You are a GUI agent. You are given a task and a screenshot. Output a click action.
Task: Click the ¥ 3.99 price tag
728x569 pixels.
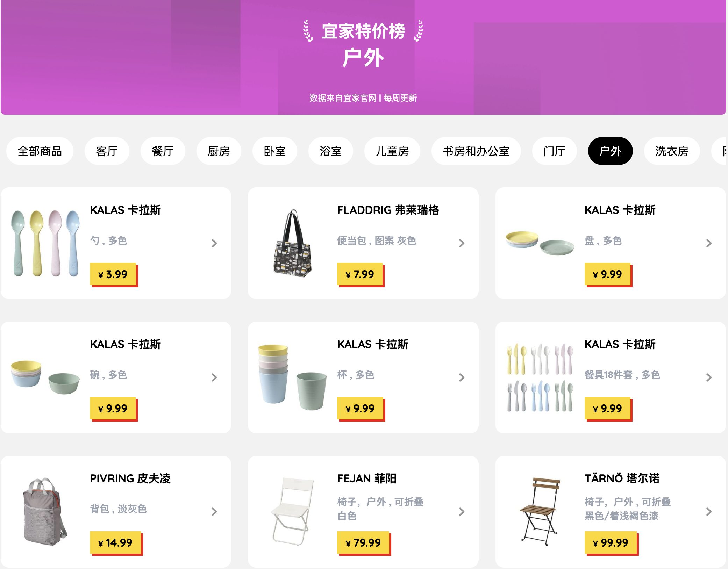click(x=113, y=274)
